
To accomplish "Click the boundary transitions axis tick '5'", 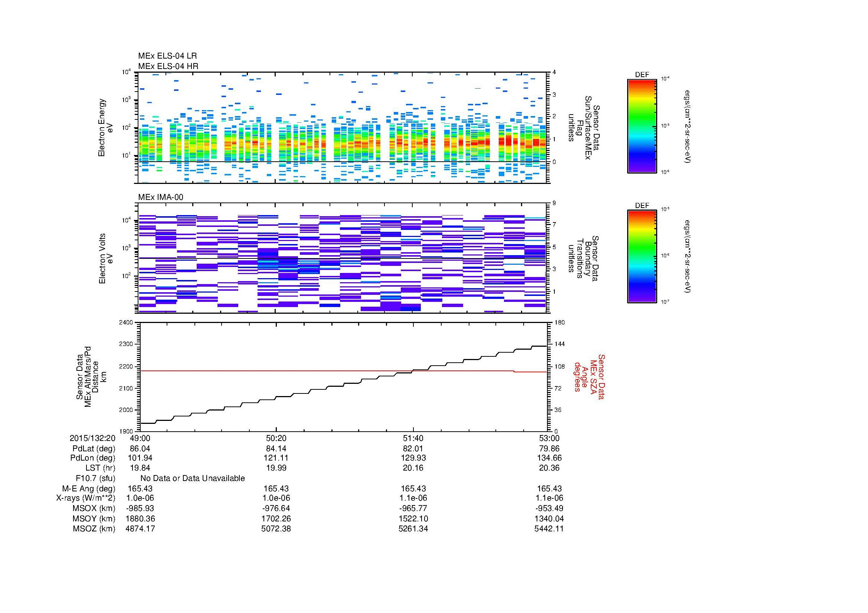I will pyautogui.click(x=554, y=247).
